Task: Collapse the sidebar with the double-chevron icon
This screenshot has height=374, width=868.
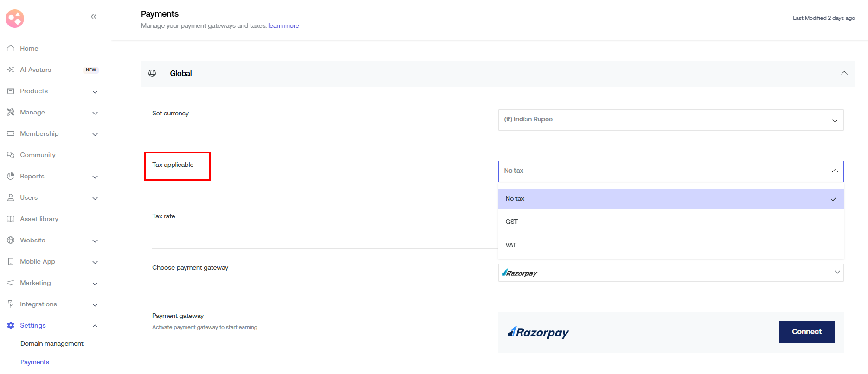Action: pyautogui.click(x=94, y=17)
